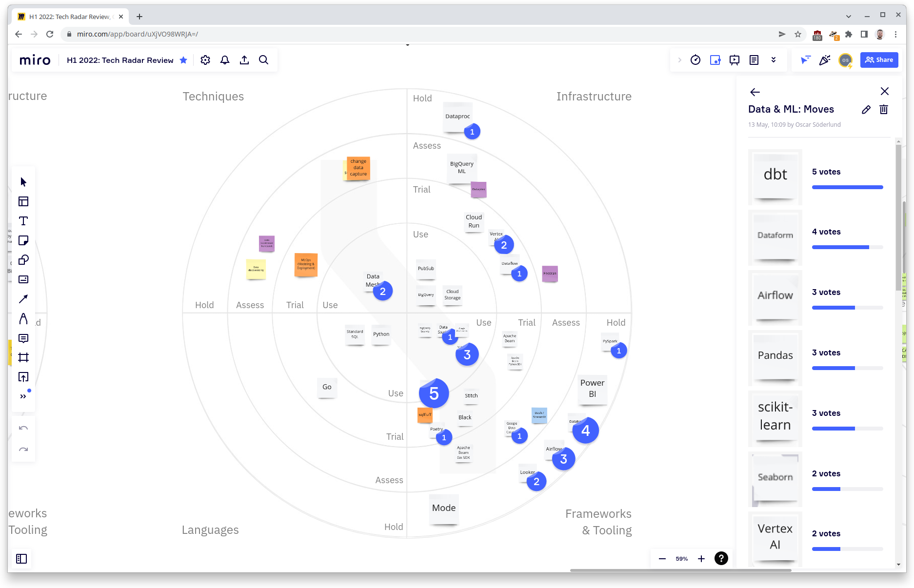
Task: Open the help question mark button
Action: click(x=721, y=558)
